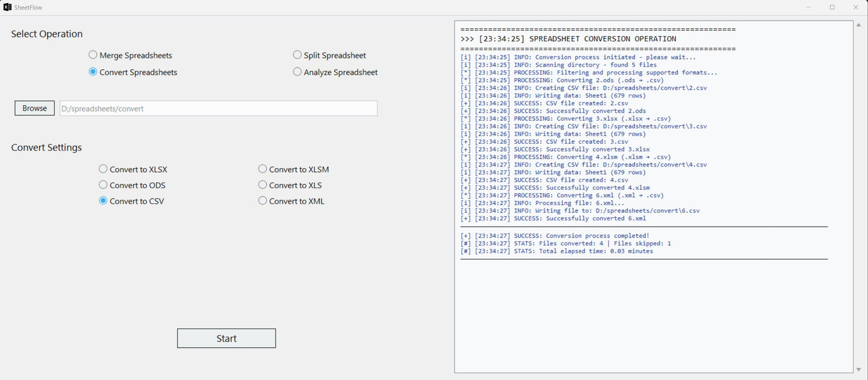Enable Convert to XLSM output format
The height and width of the screenshot is (380, 868).
point(263,169)
